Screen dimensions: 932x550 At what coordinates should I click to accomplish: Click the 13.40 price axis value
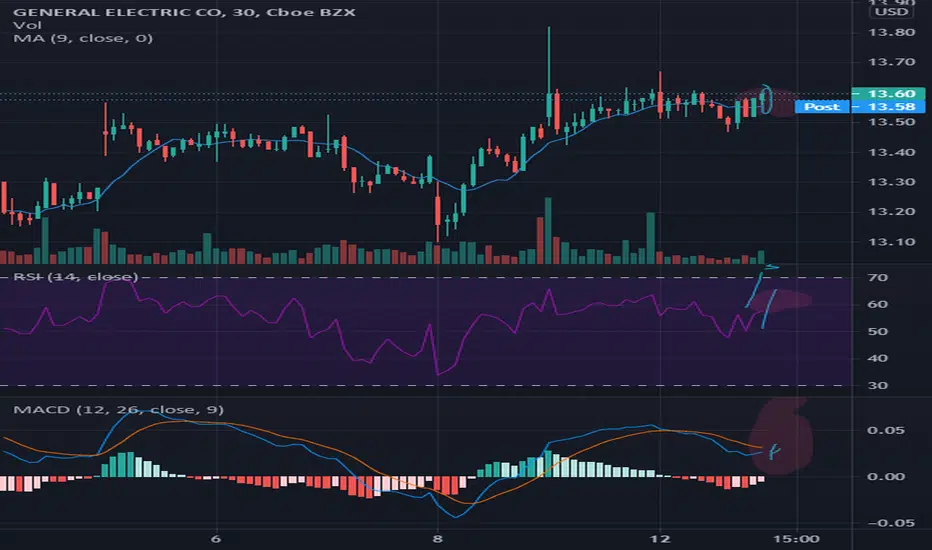(x=891, y=152)
